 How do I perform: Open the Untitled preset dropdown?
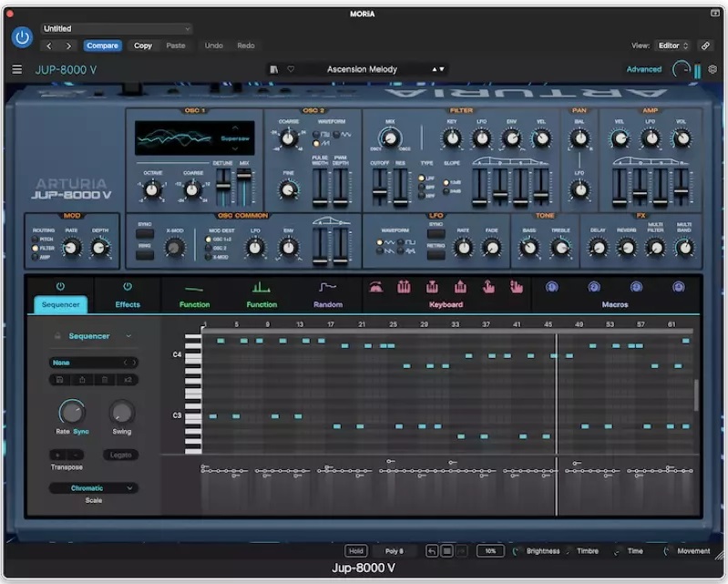116,29
